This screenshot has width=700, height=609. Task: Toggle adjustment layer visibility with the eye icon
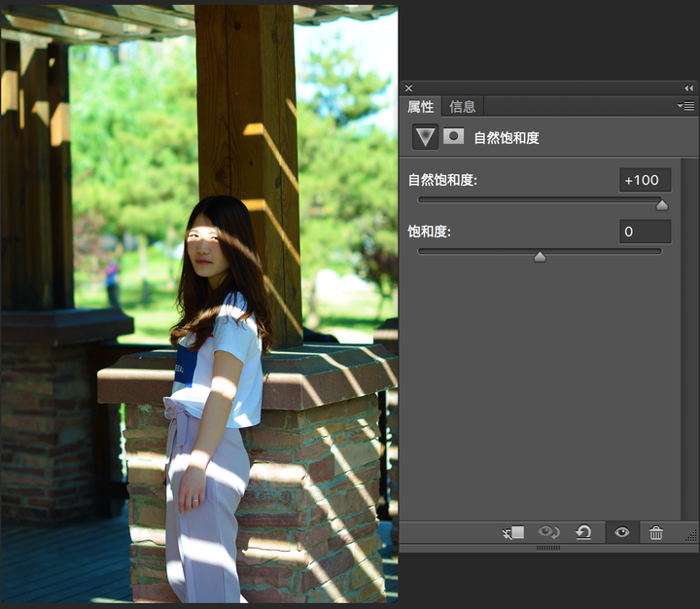click(622, 532)
